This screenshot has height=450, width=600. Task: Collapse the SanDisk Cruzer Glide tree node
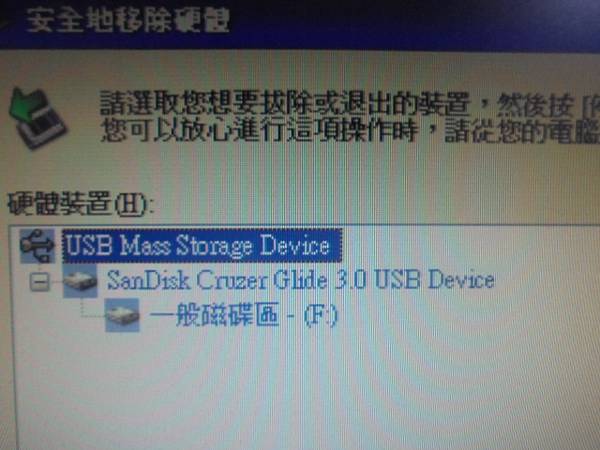click(40, 282)
